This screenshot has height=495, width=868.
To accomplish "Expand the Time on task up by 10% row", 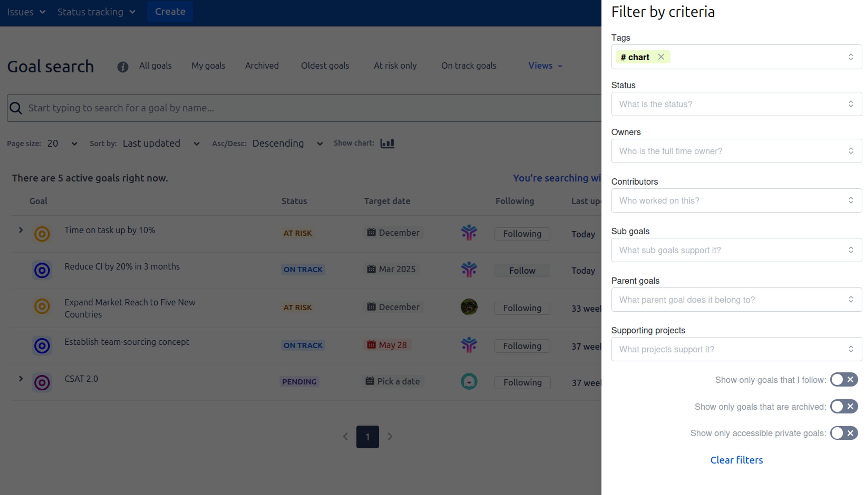I will pos(21,230).
